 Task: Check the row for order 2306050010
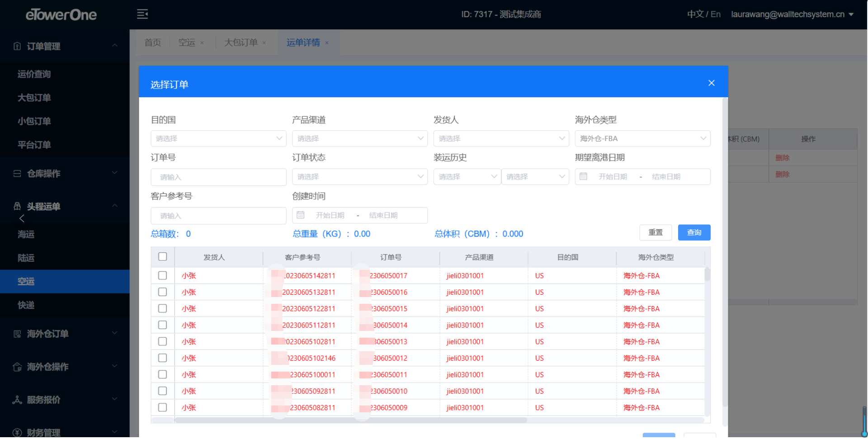(163, 392)
